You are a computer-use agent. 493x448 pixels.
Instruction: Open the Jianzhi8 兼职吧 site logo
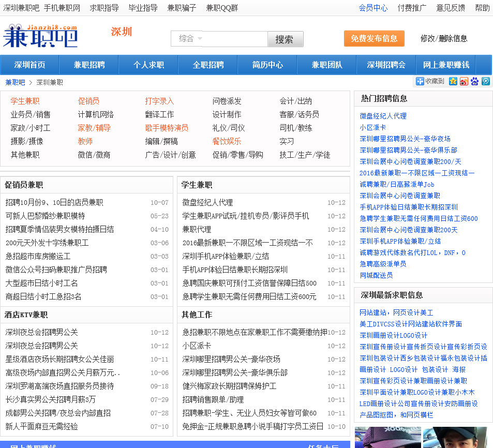tap(40, 36)
